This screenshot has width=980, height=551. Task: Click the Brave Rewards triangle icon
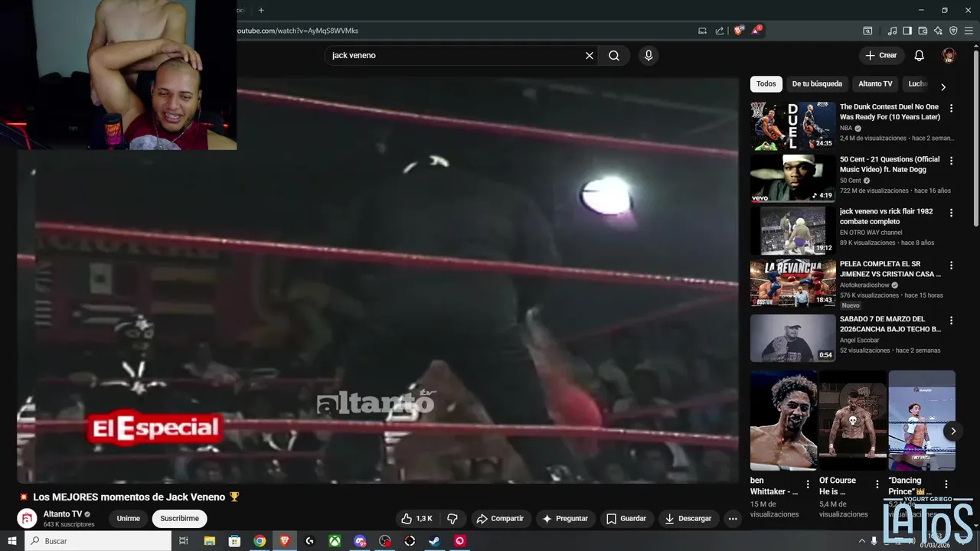pos(756,31)
